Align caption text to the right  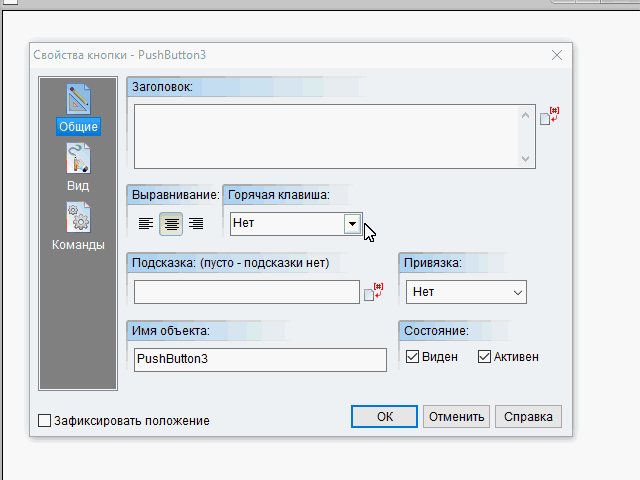pyautogui.click(x=196, y=224)
